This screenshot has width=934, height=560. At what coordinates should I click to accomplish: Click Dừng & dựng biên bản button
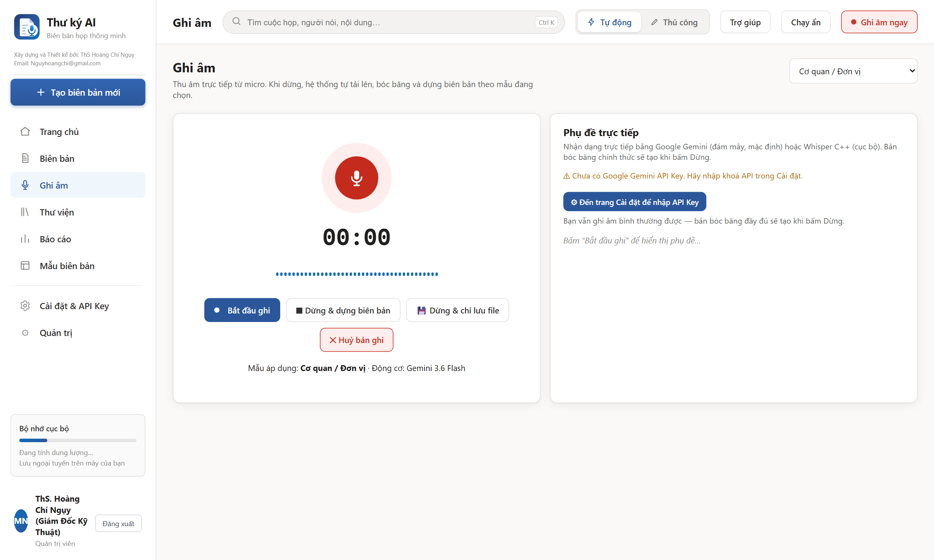[x=343, y=310]
